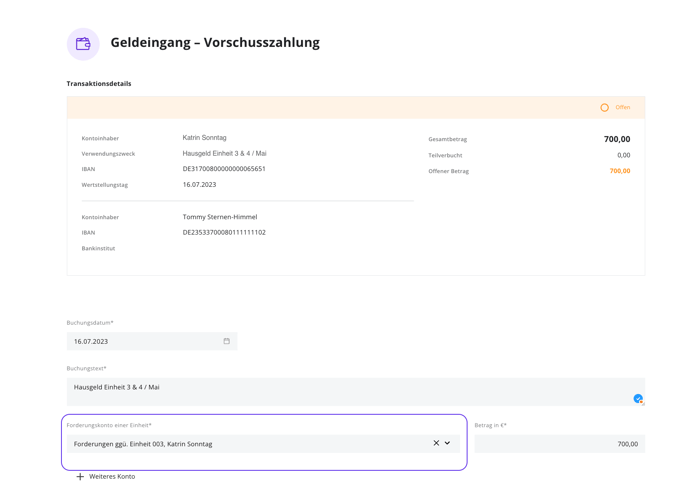The width and height of the screenshot is (688, 499).
Task: Select the IBAN DE31700800000000065651 text
Action: pos(224,169)
